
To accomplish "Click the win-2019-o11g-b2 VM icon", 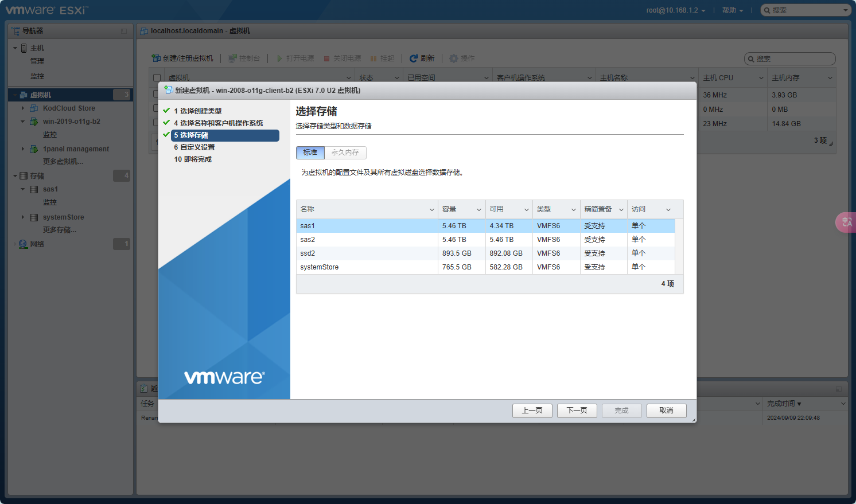I will click(34, 122).
